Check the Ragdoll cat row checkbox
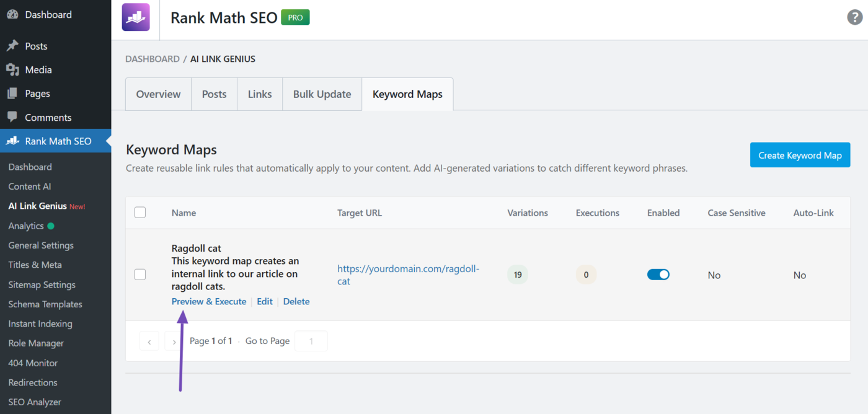868x414 pixels. coord(140,275)
